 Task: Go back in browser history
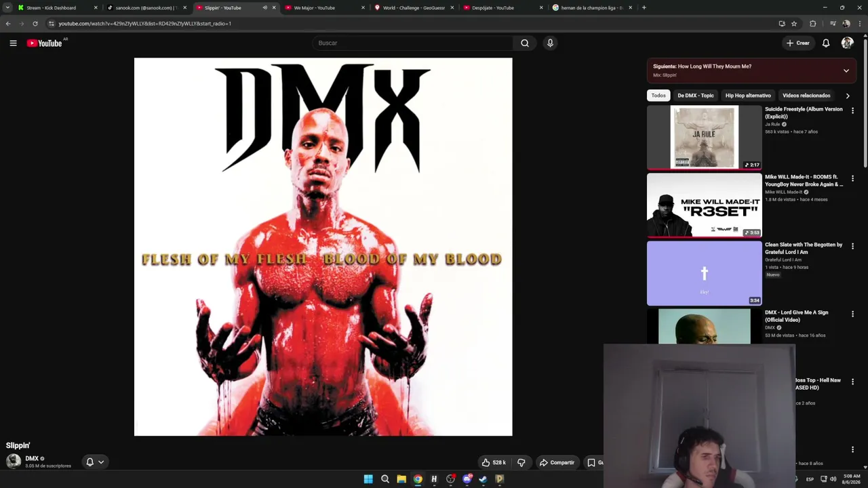[x=8, y=24]
